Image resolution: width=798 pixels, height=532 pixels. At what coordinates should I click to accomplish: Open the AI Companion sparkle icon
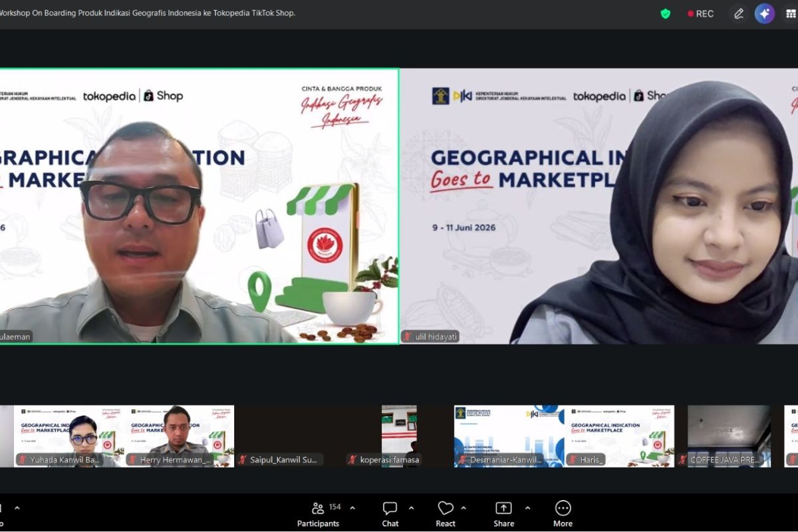click(765, 13)
